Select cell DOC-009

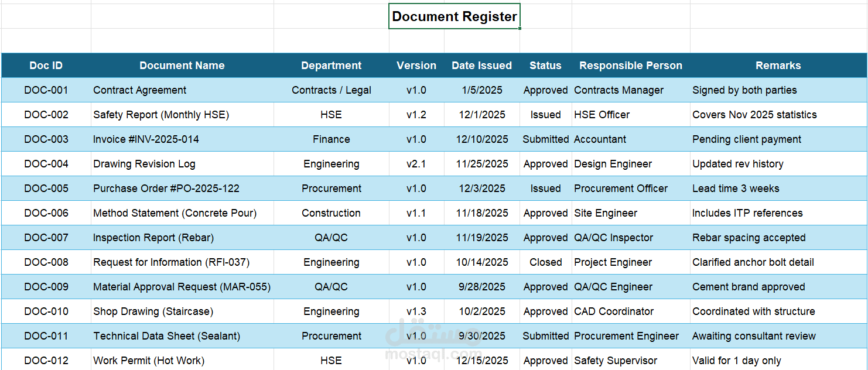coord(46,287)
